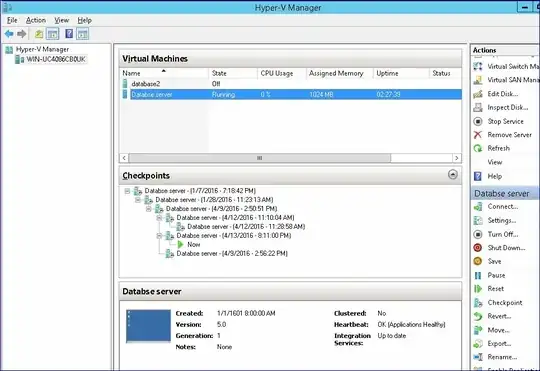Click Export... action
The image size is (540, 371).
click(492, 343)
